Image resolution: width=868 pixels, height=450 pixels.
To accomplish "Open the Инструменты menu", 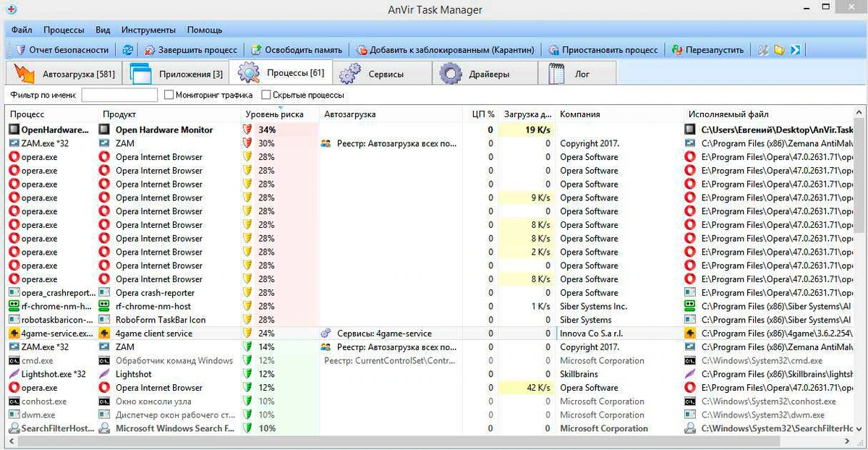I will tap(148, 30).
